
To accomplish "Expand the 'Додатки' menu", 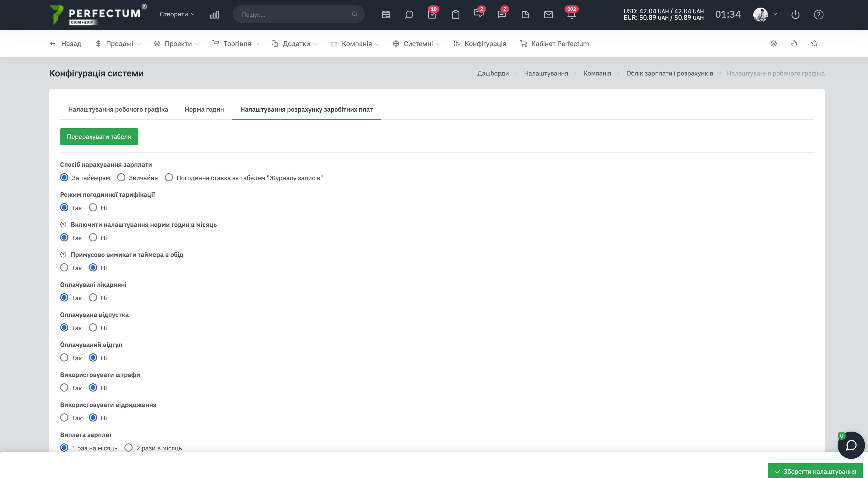I will (x=294, y=43).
